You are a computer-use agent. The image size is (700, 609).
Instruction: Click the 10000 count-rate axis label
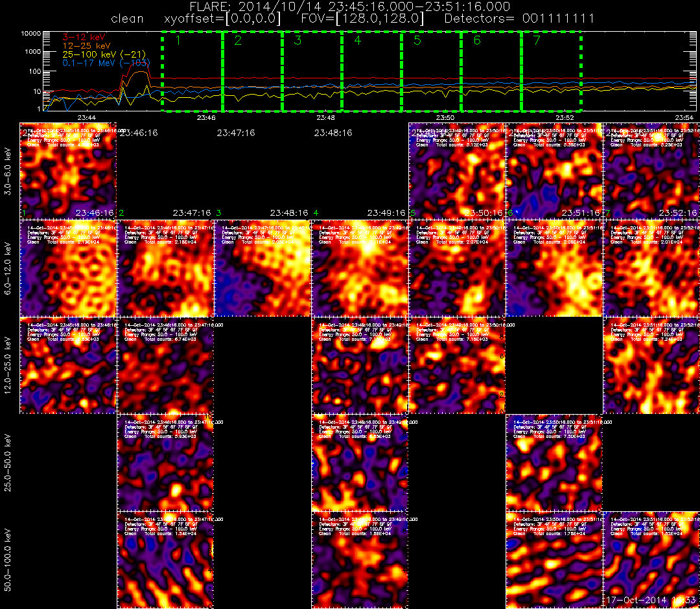coord(31,34)
